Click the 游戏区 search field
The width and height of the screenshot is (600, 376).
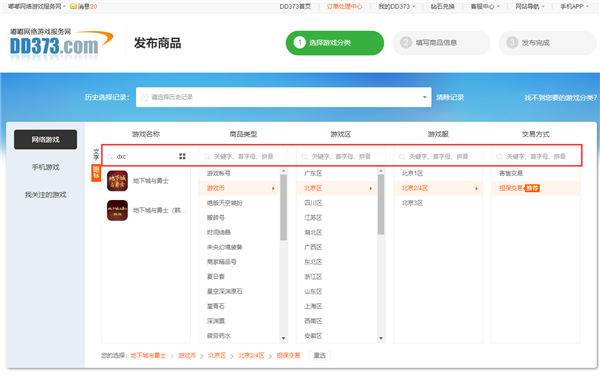[x=341, y=156]
